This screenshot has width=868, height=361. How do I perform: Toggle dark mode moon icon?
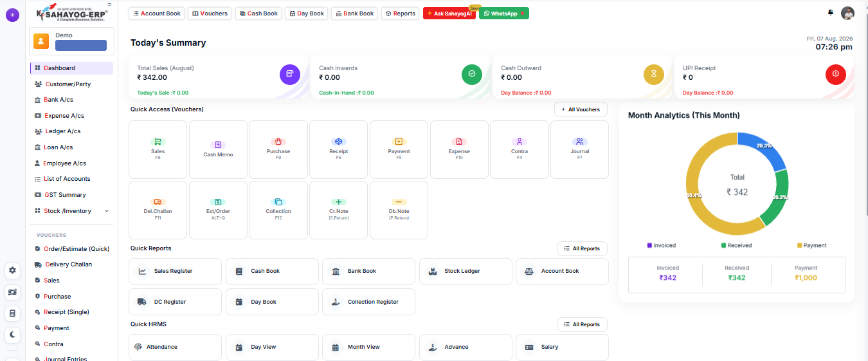pos(12,335)
